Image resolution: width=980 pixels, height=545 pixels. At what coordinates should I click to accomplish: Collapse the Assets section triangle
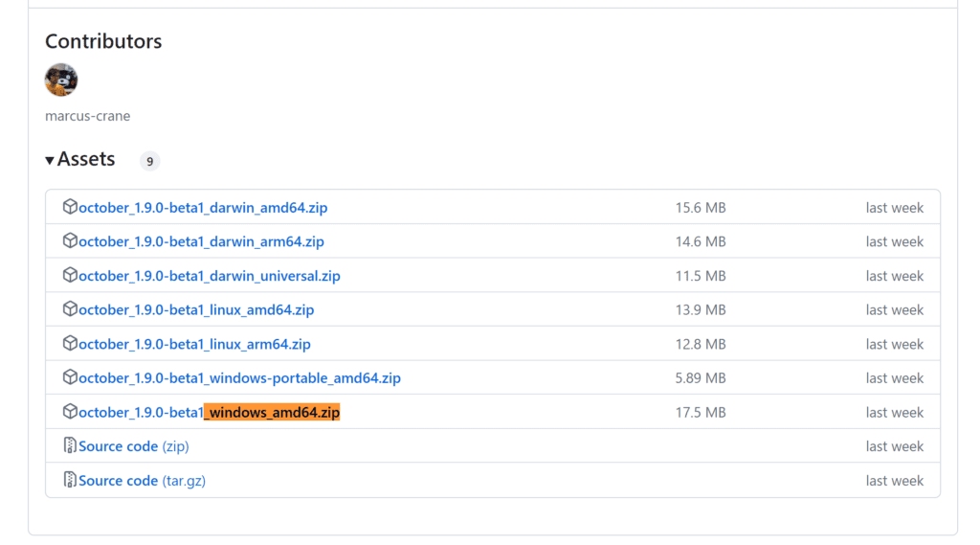pyautogui.click(x=50, y=160)
